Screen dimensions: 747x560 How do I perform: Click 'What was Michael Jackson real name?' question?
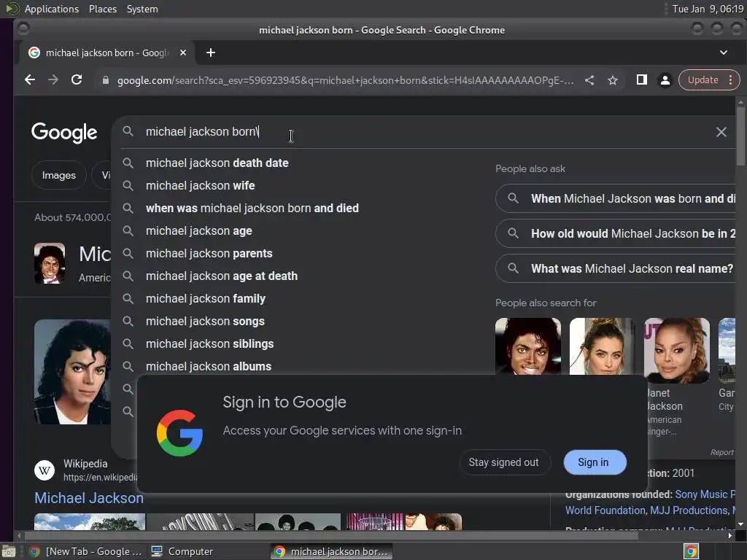pos(616,268)
